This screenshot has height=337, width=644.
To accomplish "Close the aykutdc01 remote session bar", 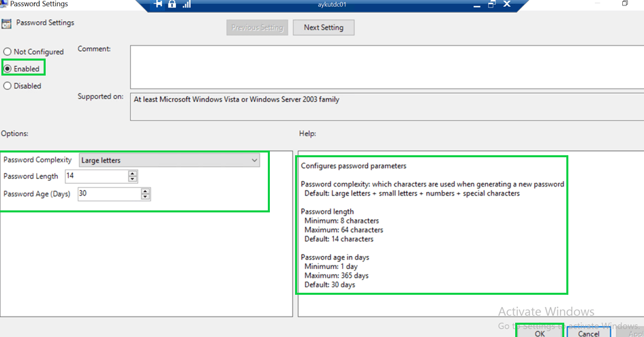I will (x=508, y=4).
